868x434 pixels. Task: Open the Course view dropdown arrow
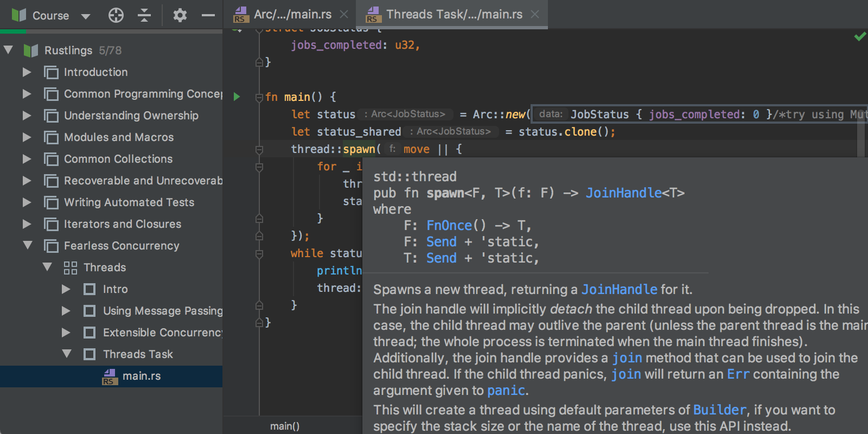click(86, 16)
